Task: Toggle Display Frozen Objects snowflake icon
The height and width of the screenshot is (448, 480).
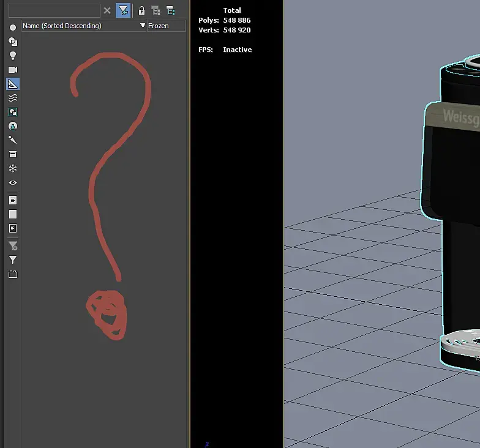Action: coord(12,168)
